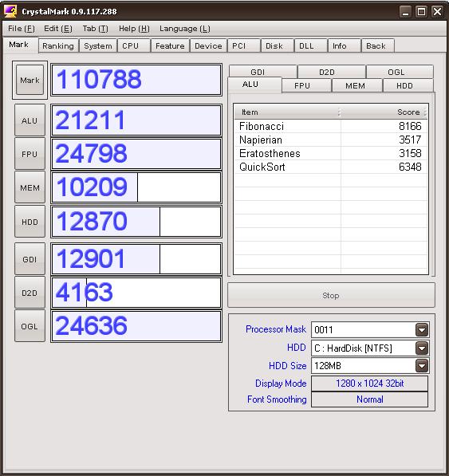Sort results by Score column header
Image resolution: width=449 pixels, height=476 pixels.
click(383, 112)
